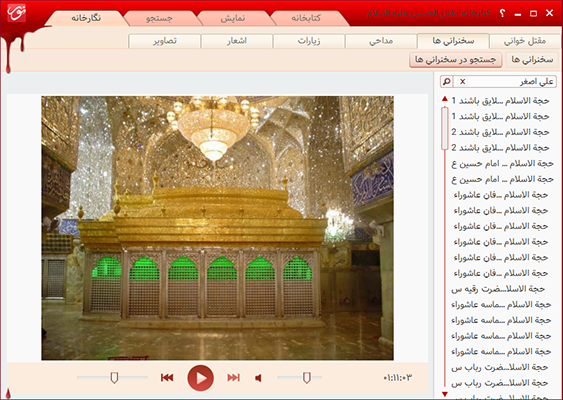Open the سخنرانی ها sub-tab
Viewport: 563px width, 400px height.
tap(453, 41)
